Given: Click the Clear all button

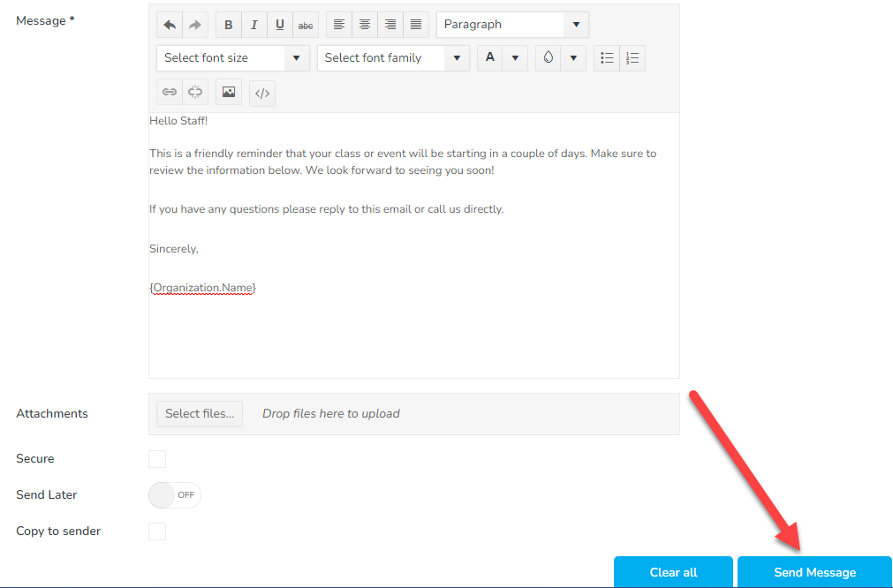Looking at the screenshot, I should (x=673, y=572).
